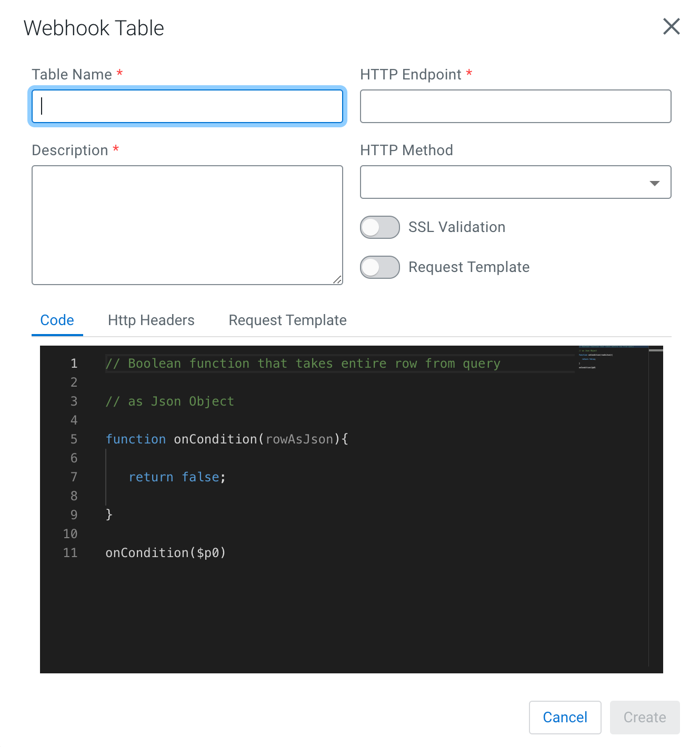Click inside the HTTP Endpoint field
The width and height of the screenshot is (700, 747).
pyautogui.click(x=515, y=106)
